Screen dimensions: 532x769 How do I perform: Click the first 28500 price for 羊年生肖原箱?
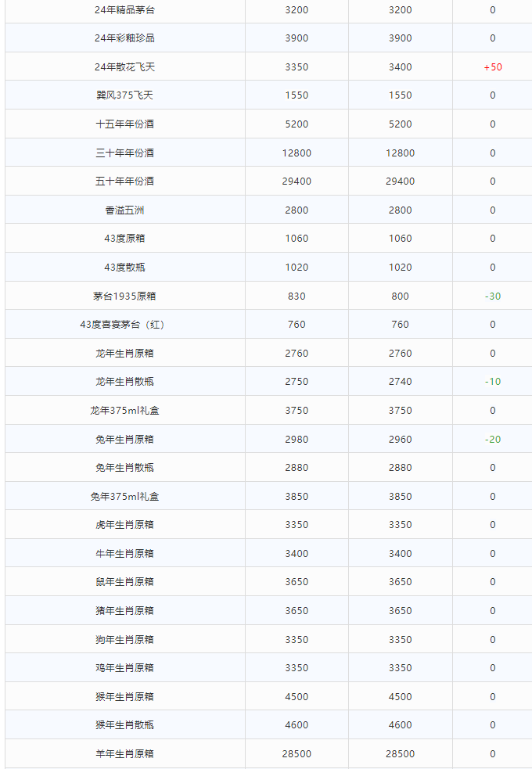tap(297, 754)
